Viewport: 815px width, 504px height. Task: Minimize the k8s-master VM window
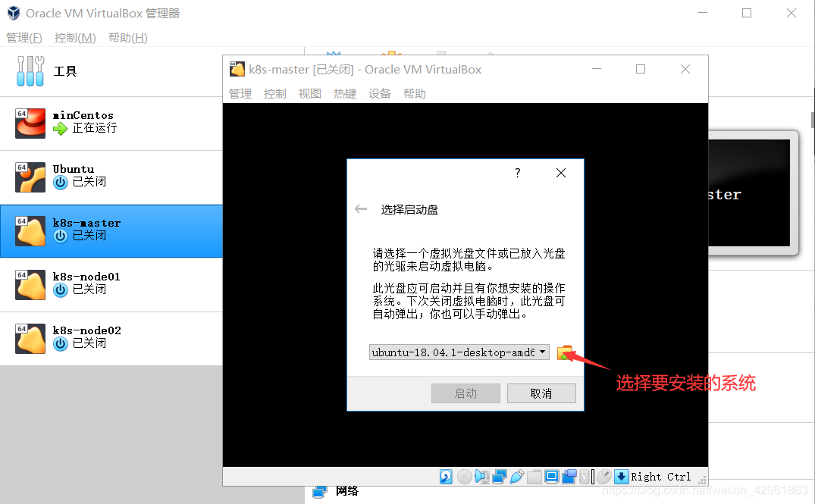(x=597, y=69)
